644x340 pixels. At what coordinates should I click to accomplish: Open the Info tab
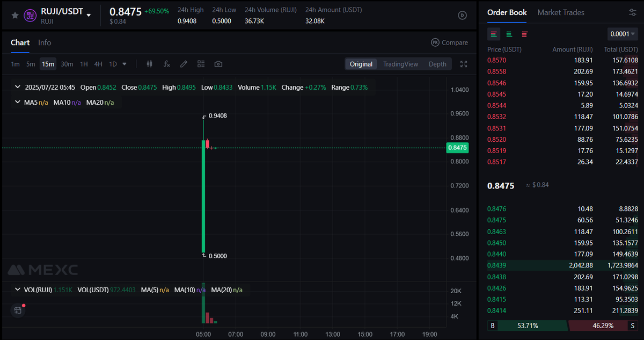click(x=45, y=42)
